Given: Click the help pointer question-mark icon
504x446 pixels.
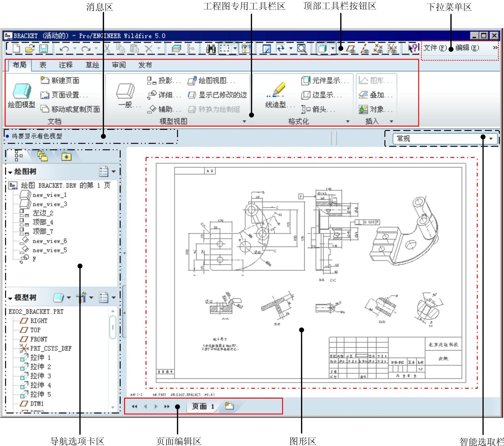Looking at the screenshot, I should (412, 48).
